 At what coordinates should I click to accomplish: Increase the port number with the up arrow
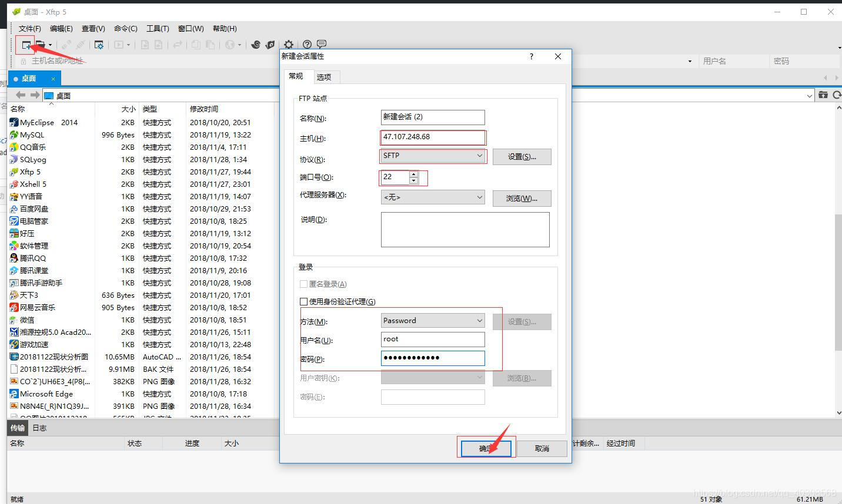pos(413,174)
